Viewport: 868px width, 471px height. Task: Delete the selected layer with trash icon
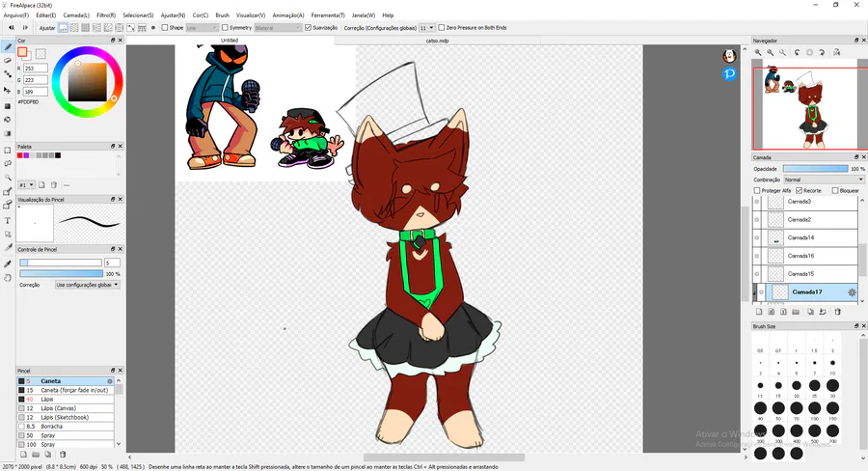point(837,312)
